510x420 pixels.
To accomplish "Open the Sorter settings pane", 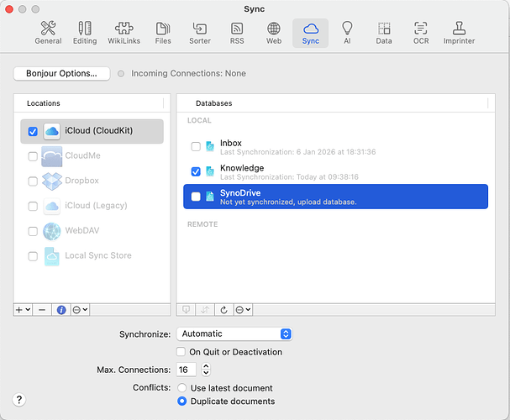I will click(200, 32).
